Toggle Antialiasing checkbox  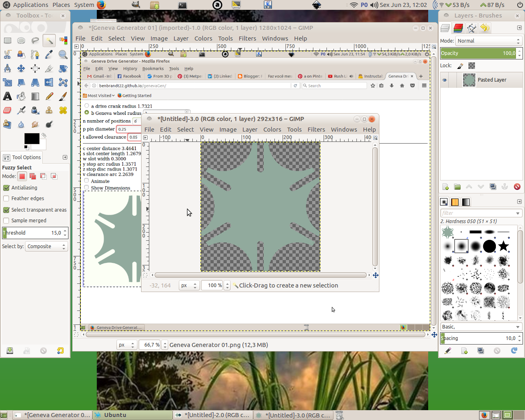(6, 187)
